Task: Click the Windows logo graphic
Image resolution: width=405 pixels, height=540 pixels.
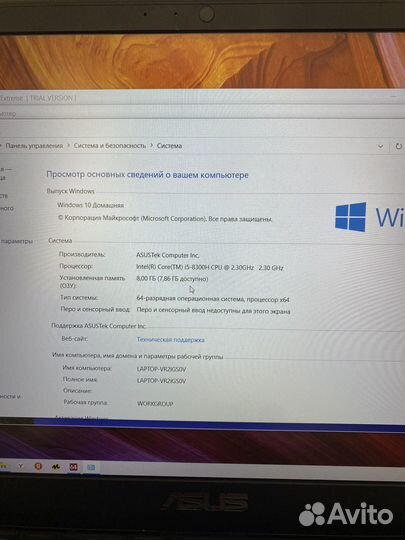Action: pos(351,217)
